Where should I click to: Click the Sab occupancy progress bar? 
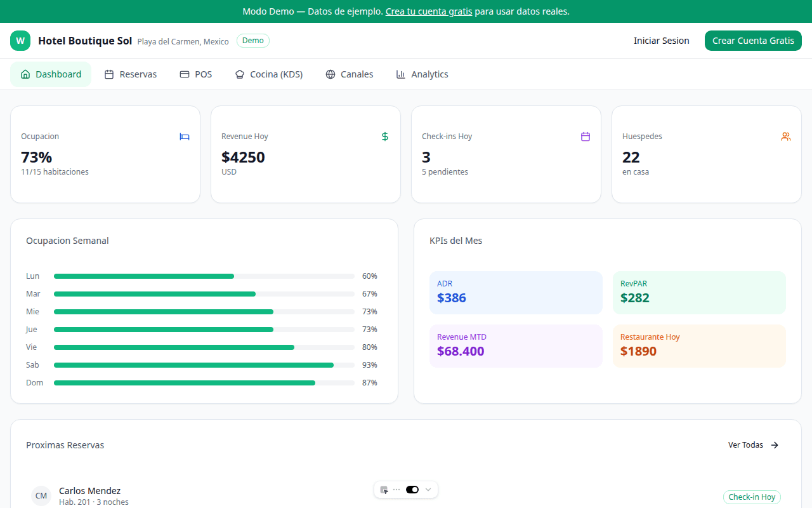tap(204, 365)
